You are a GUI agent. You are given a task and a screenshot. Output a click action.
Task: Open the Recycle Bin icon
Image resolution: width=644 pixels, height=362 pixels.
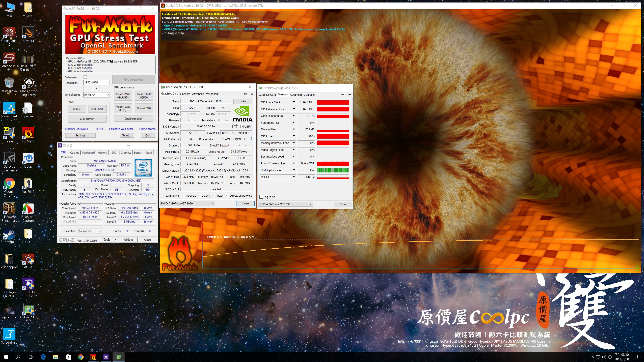tap(9, 85)
